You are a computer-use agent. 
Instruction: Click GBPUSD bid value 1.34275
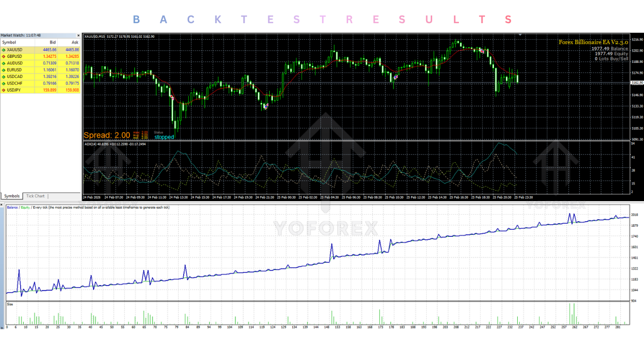pyautogui.click(x=50, y=56)
